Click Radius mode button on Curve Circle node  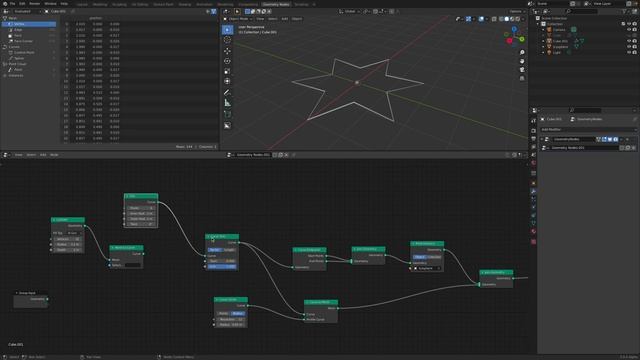pos(238,313)
